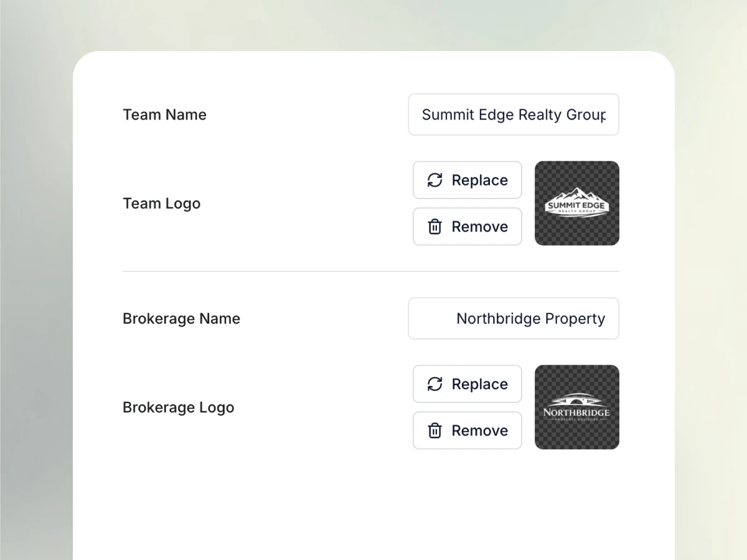
Task: Click the trash icon on Brokerage Logo Remove
Action: click(x=435, y=431)
